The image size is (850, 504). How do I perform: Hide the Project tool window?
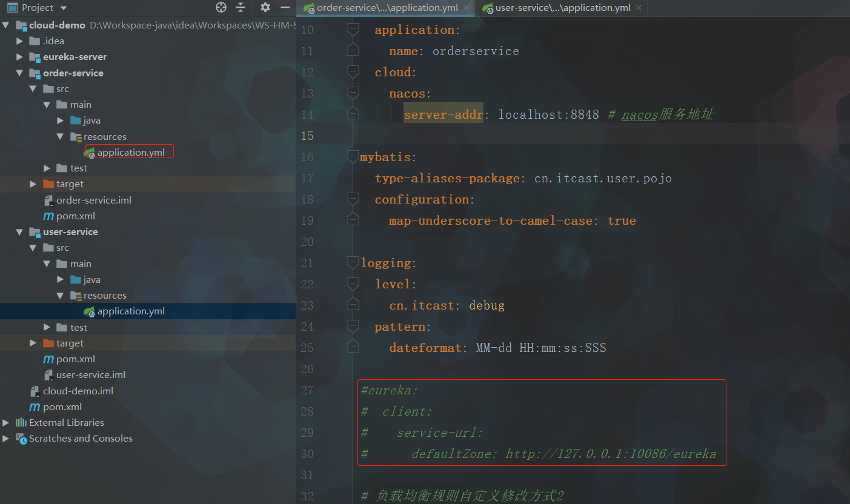(285, 7)
